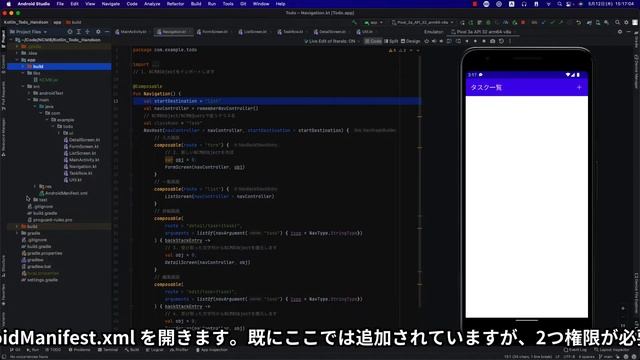Viewport: 640px width, 360px height.
Task: Click the Search Everywhere magnifier icon
Action: click(x=617, y=22)
